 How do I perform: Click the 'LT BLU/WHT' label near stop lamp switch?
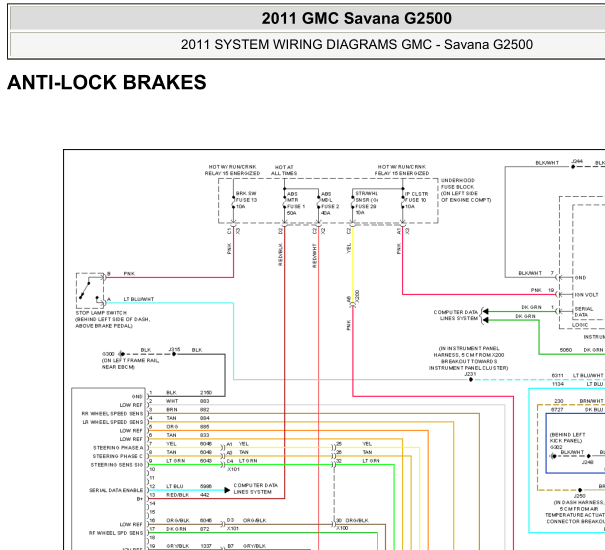pyautogui.click(x=139, y=299)
